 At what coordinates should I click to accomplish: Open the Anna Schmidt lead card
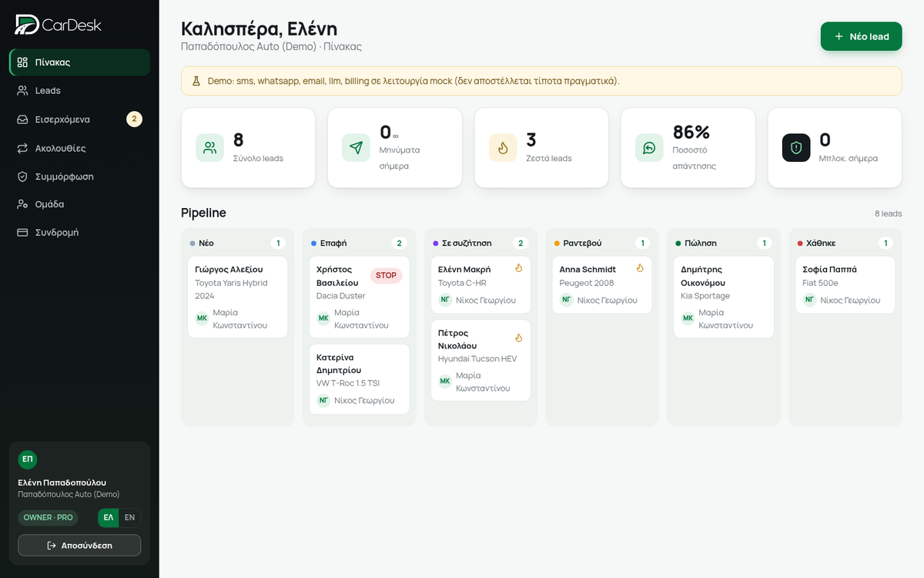pos(602,285)
